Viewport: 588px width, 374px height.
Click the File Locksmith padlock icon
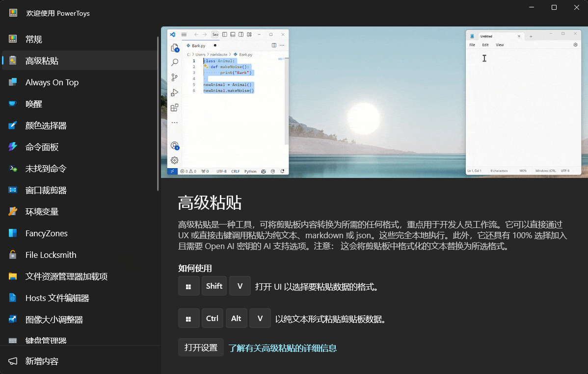(x=13, y=255)
